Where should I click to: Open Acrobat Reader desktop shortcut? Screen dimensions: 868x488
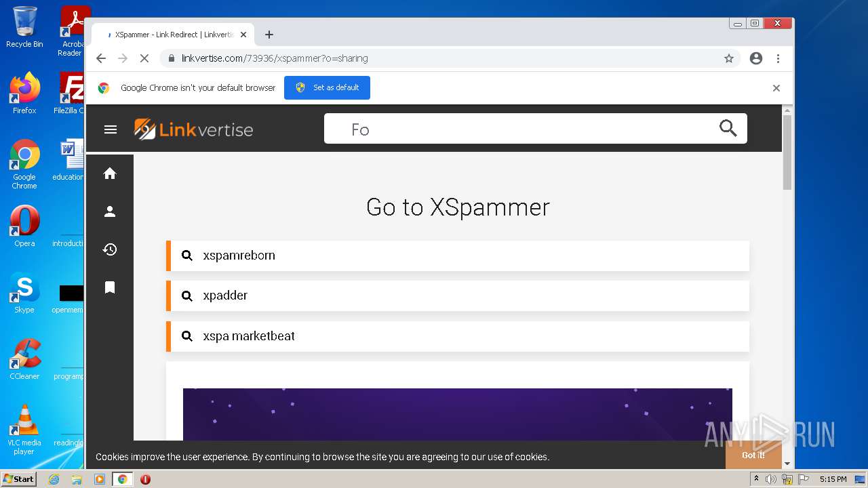coord(73,30)
